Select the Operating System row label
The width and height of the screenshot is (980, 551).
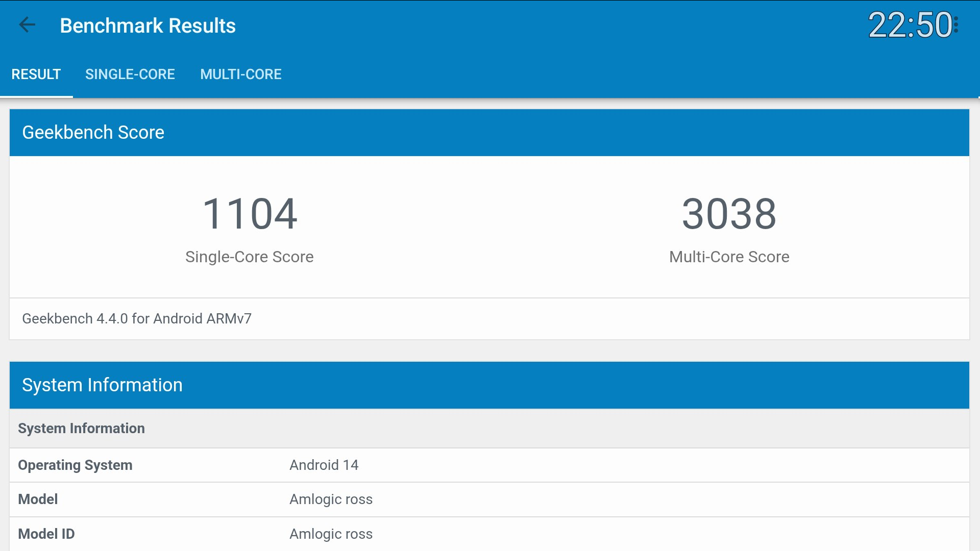(x=75, y=465)
